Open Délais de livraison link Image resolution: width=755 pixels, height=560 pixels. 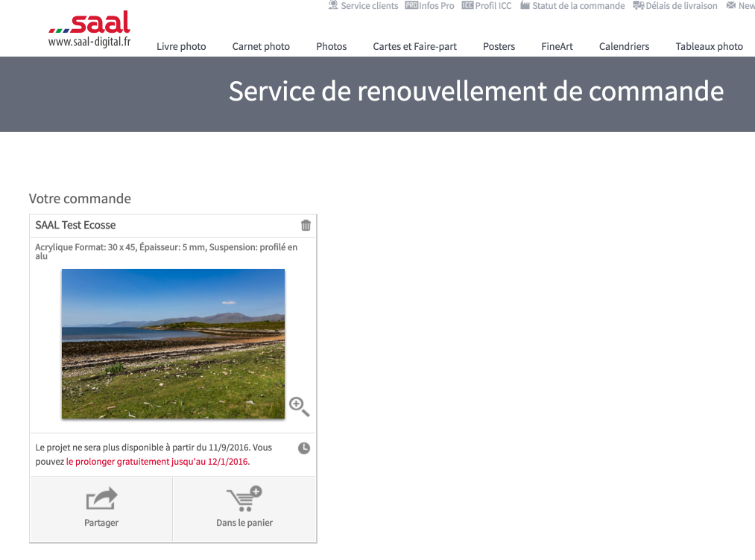pyautogui.click(x=675, y=6)
